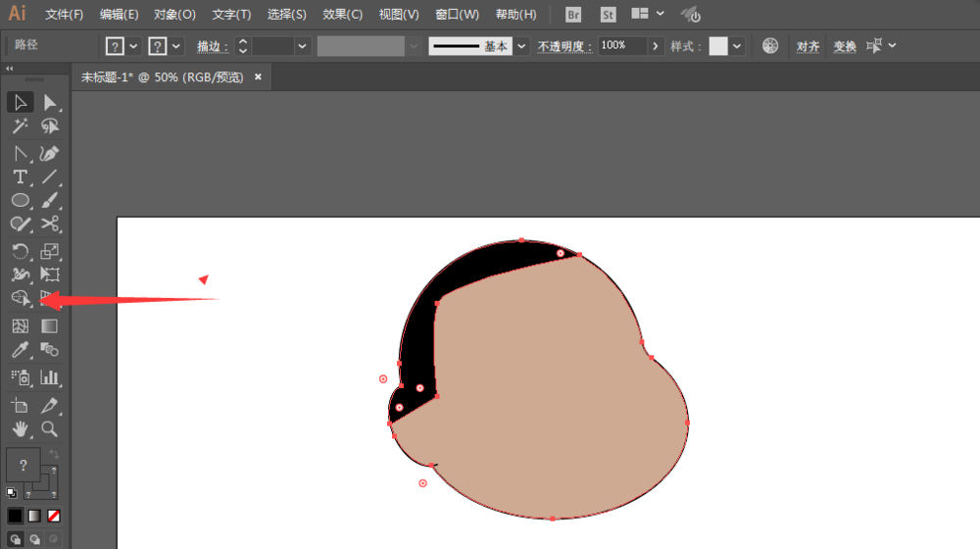
Task: Select the Magic Wand tool
Action: point(20,126)
